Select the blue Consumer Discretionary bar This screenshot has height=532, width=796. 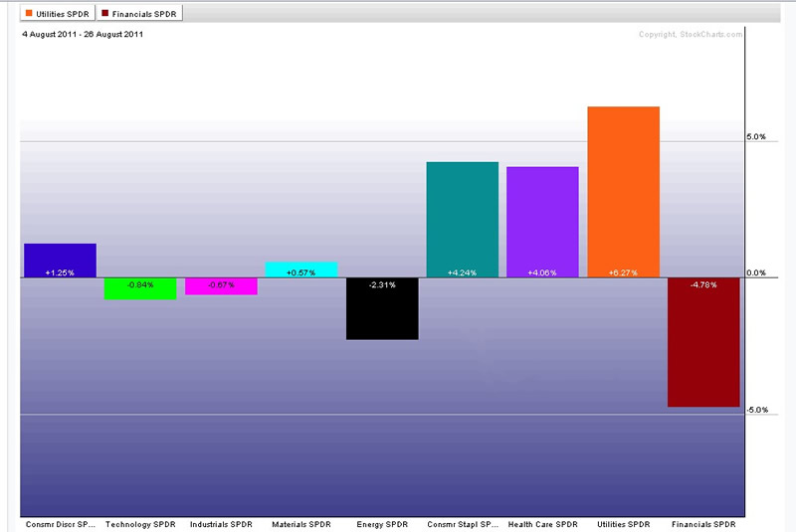point(60,260)
